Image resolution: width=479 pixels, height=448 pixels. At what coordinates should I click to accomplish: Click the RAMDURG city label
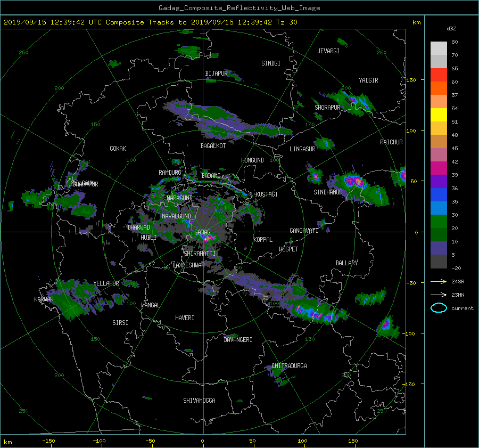pyautogui.click(x=170, y=173)
